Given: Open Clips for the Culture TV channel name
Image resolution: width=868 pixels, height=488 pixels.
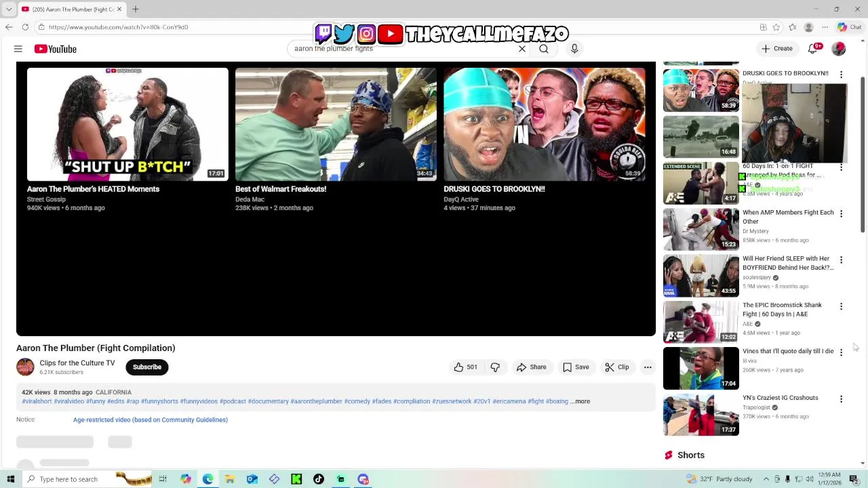Looking at the screenshot, I should [77, 363].
